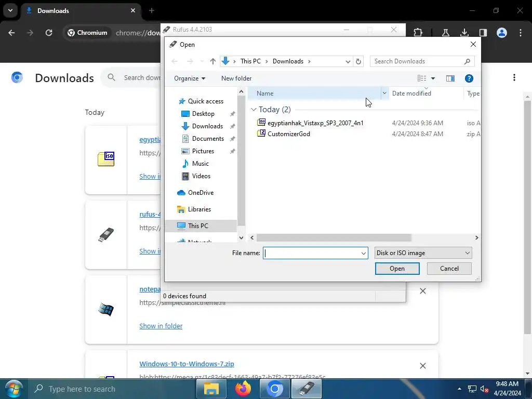The image size is (532, 399).
Task: Open File Explorer from taskbar
Action: [211, 389]
